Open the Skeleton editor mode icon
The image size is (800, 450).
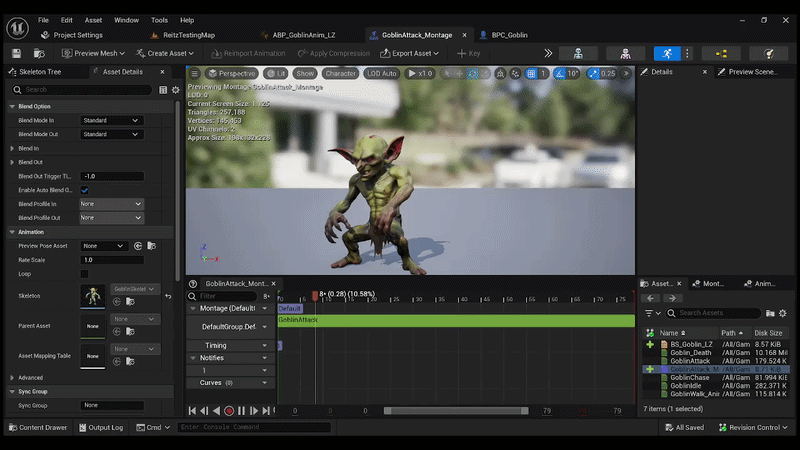point(578,53)
